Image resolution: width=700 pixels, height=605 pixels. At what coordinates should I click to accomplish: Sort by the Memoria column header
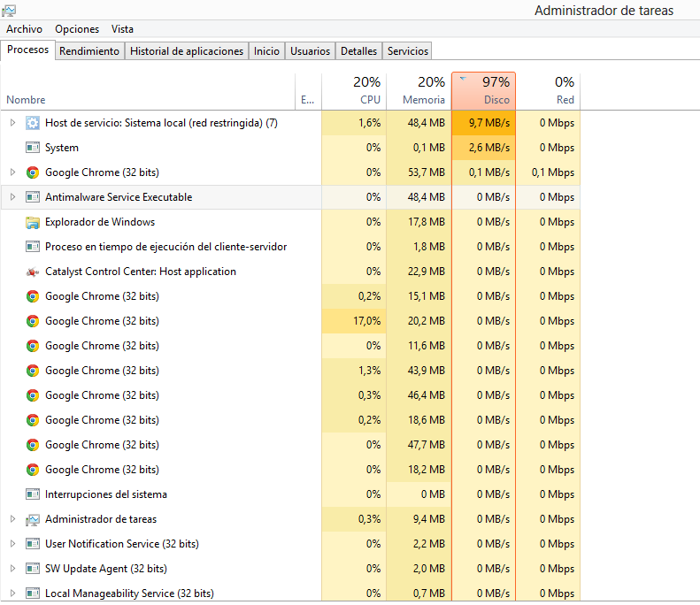[419, 91]
